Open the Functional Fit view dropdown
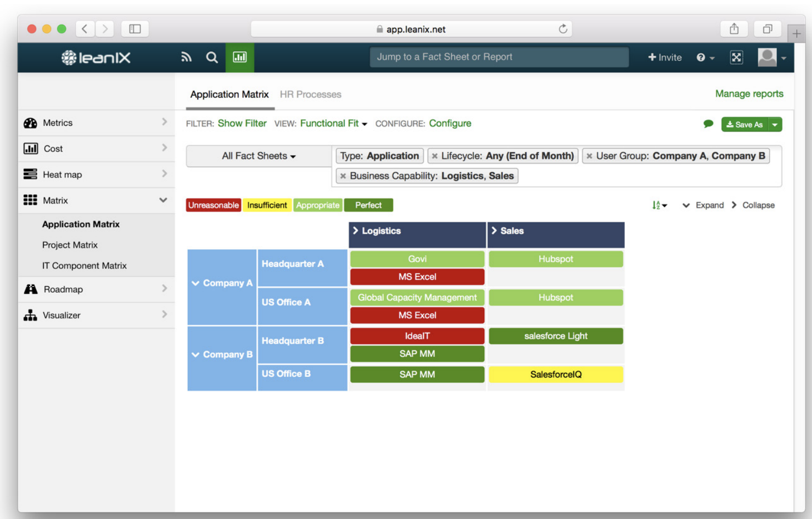Image resolution: width=812 pixels, height=519 pixels. pyautogui.click(x=333, y=123)
